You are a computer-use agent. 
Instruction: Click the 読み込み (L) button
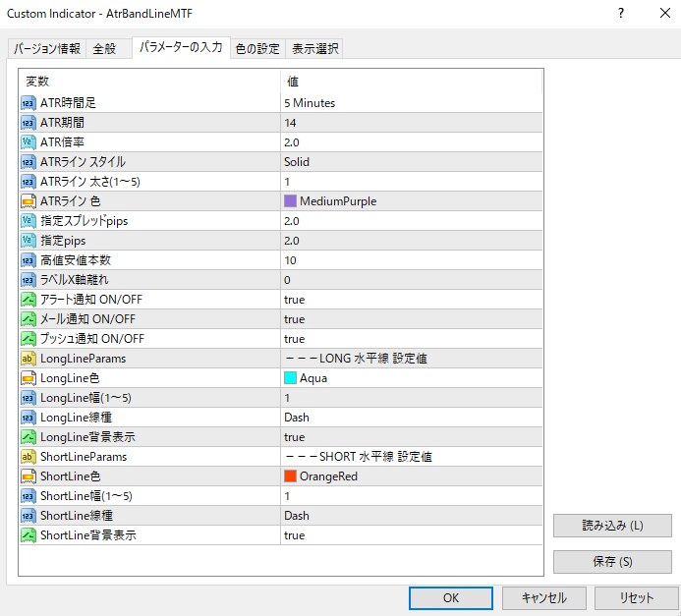(612, 526)
